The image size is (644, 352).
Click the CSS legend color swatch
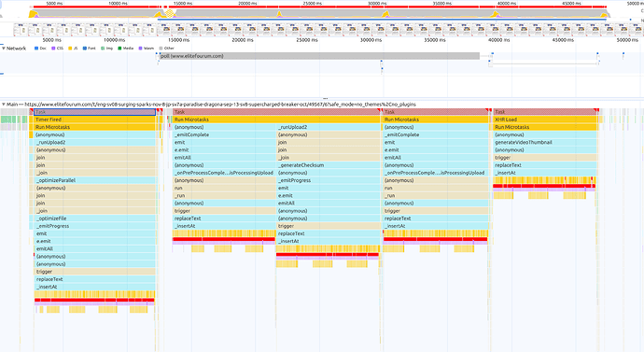tap(53, 49)
